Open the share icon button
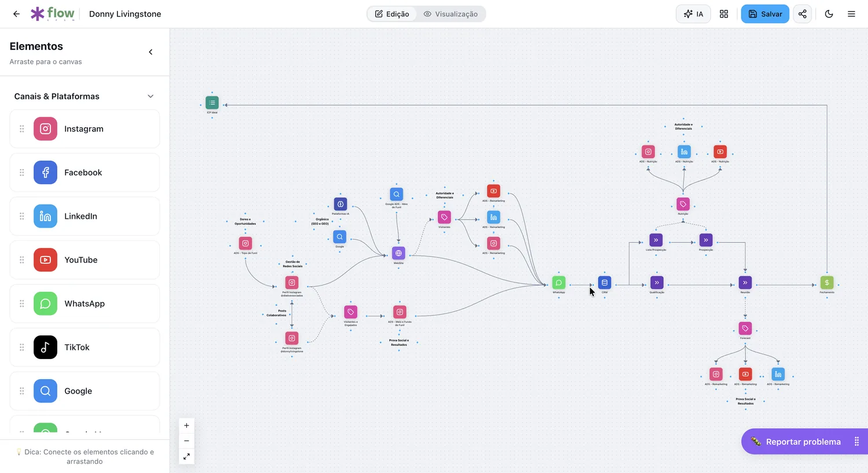The width and height of the screenshot is (868, 473). 803,14
